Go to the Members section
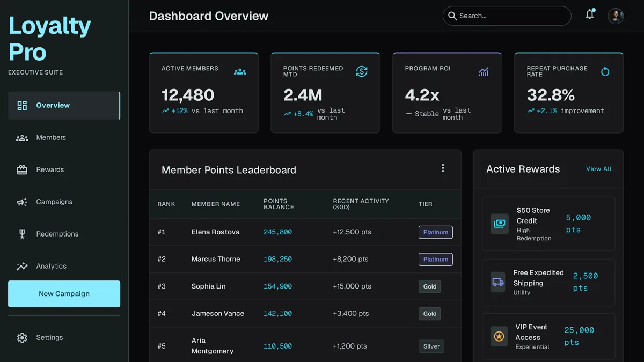 pos(64,138)
